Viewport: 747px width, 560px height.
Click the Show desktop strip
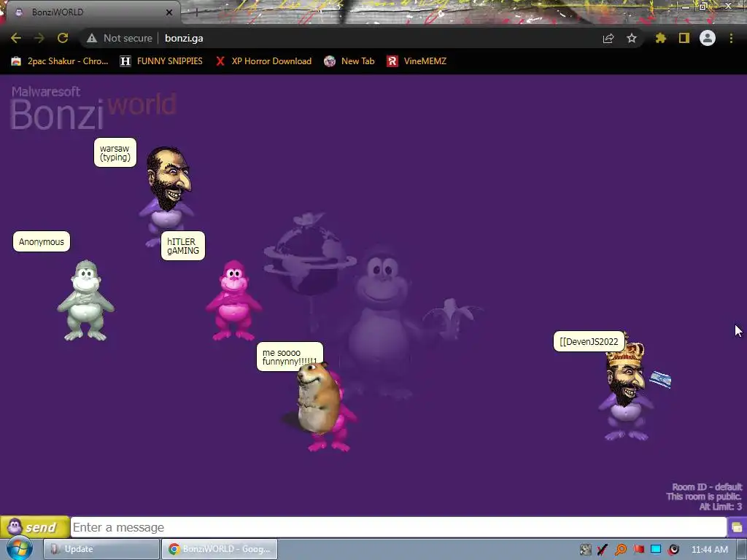(742, 549)
